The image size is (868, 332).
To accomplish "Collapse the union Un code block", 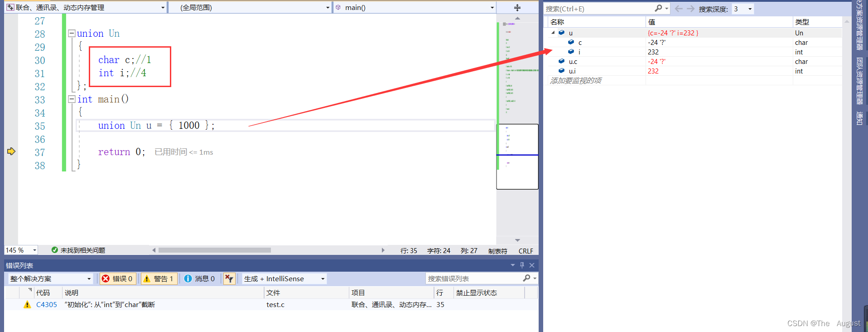I will point(72,33).
